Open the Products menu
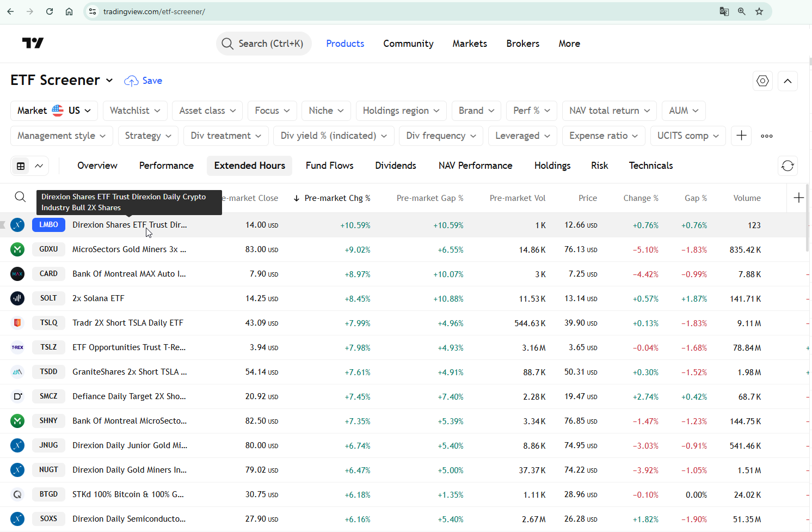This screenshot has width=812, height=532. point(345,44)
